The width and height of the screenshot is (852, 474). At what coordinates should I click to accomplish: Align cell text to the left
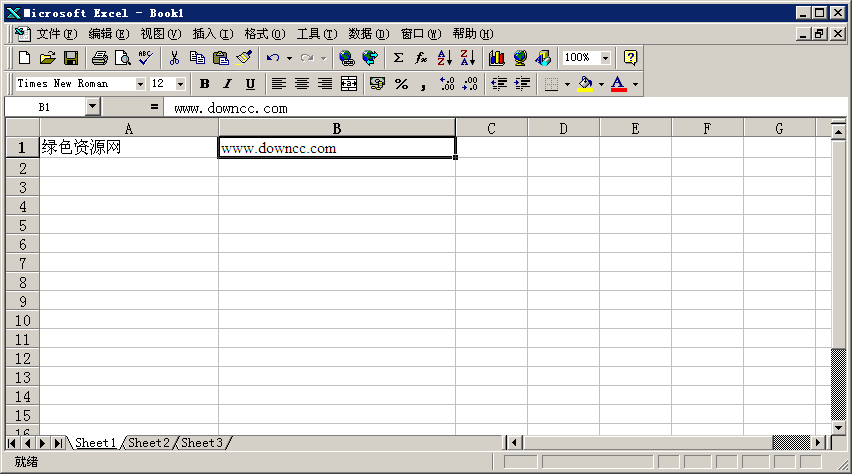(279, 84)
